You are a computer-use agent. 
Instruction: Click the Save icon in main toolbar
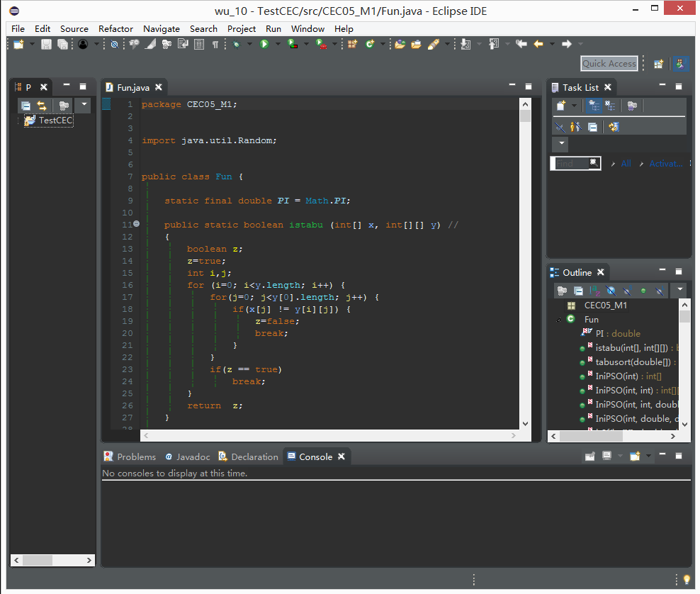[46, 44]
